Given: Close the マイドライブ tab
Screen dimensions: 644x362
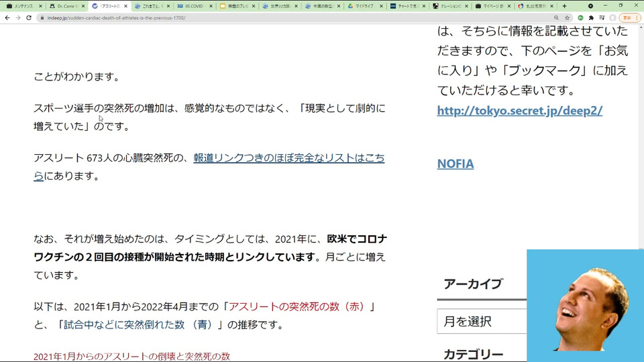Looking at the screenshot, I should [381, 6].
